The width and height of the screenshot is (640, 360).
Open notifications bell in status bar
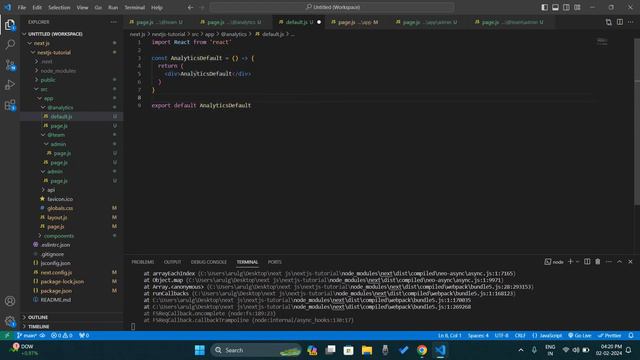[631, 336]
